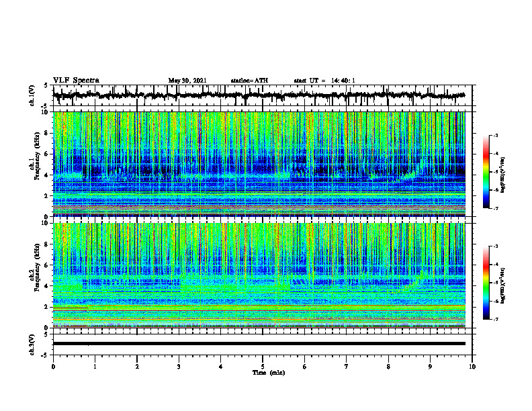Click the "10" tick on the time axis
The width and height of the screenshot is (532, 411).
tap(472, 367)
